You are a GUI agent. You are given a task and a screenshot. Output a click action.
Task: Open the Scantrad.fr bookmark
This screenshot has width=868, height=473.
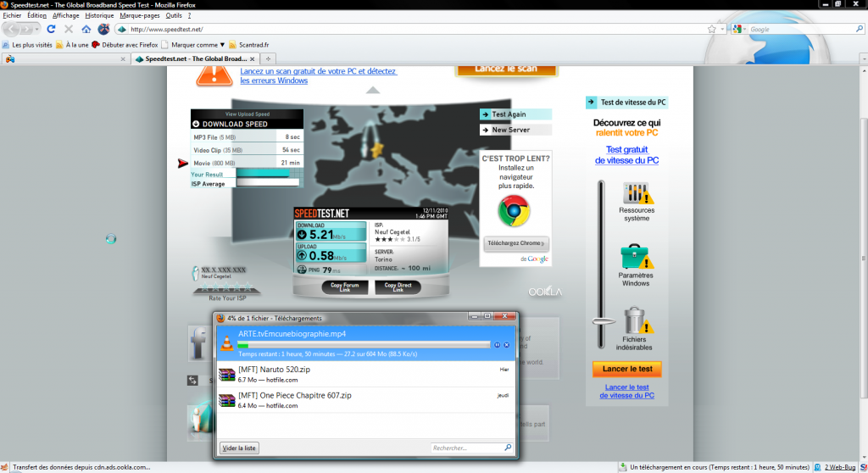[249, 45]
